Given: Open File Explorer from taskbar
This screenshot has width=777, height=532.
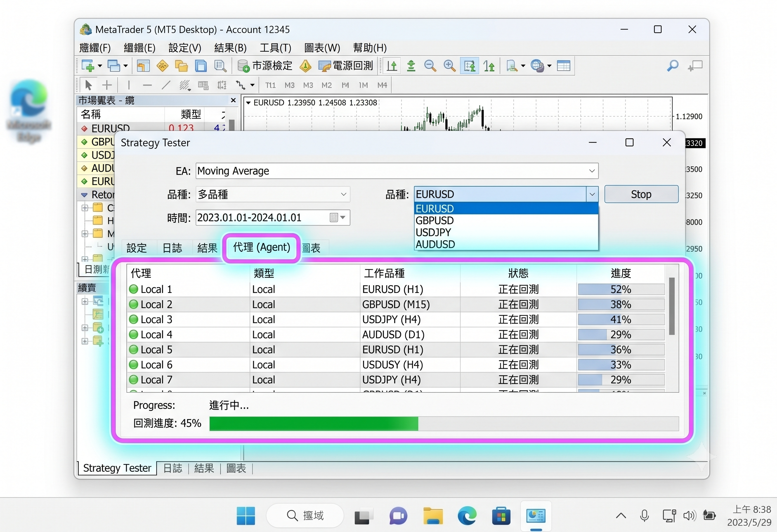Looking at the screenshot, I should (x=433, y=515).
